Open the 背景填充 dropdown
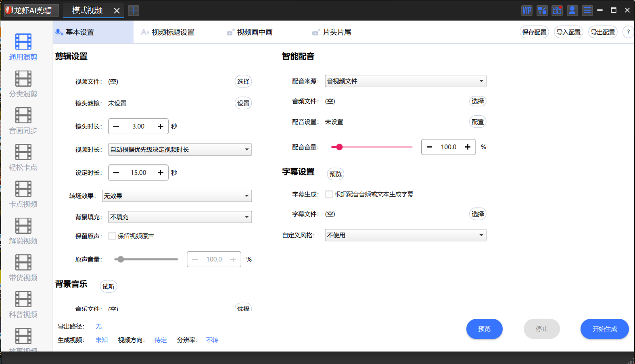Image resolution: width=635 pixels, height=364 pixels. click(x=180, y=217)
